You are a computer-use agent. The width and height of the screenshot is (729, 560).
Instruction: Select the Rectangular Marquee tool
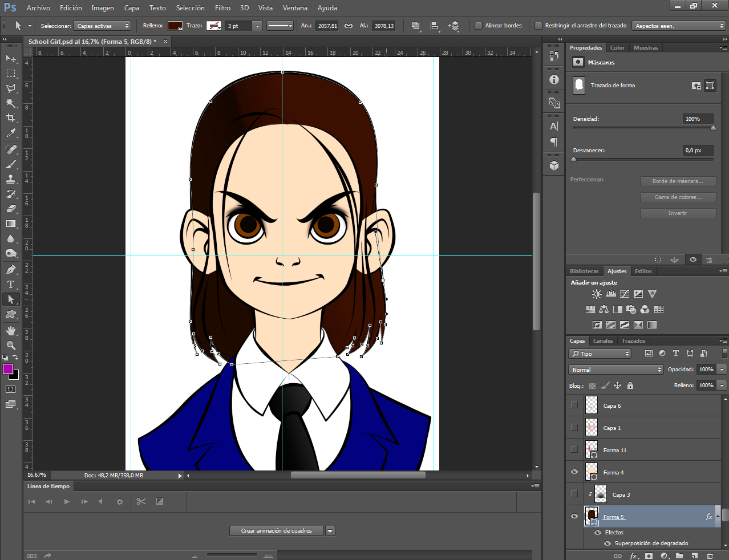pos(11,73)
